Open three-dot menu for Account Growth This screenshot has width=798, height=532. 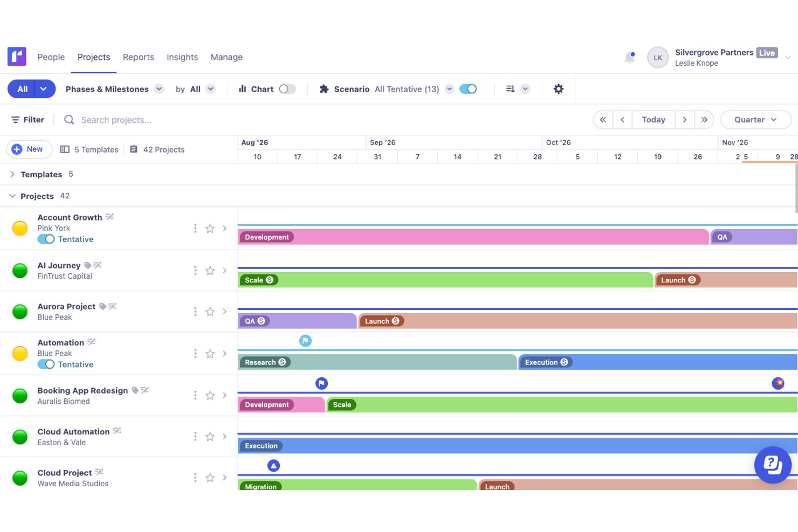[195, 229]
